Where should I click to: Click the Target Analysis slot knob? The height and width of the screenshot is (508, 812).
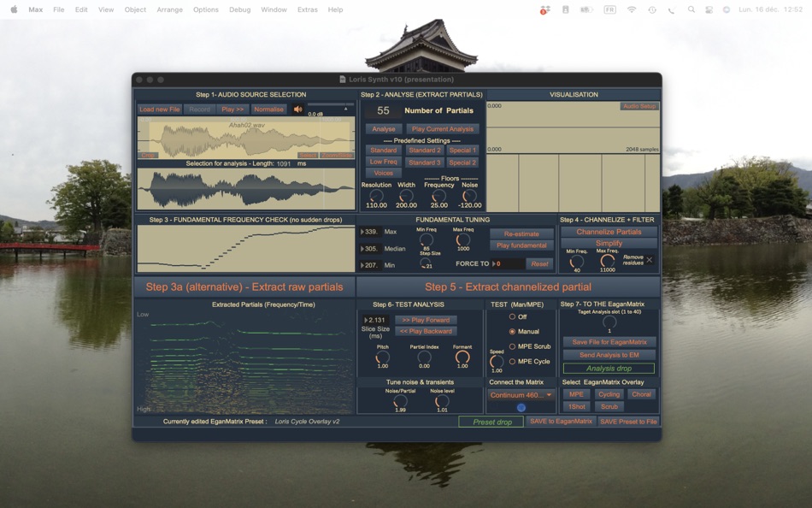click(609, 322)
